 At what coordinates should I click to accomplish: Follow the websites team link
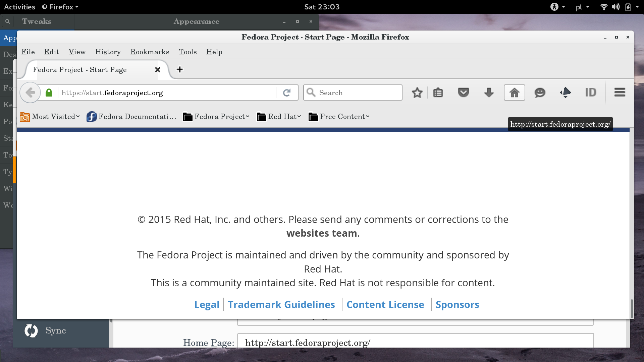point(322,233)
